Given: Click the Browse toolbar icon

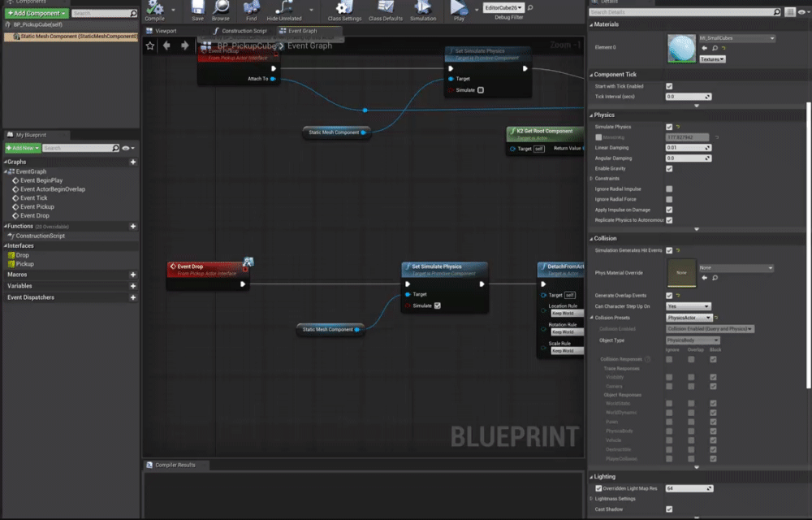Looking at the screenshot, I should point(221,7).
